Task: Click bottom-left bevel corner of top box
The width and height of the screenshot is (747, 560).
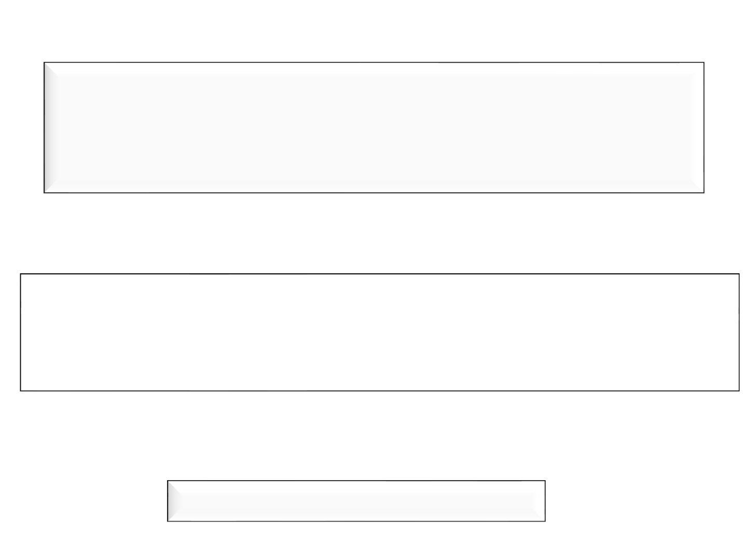Action: click(x=50, y=187)
